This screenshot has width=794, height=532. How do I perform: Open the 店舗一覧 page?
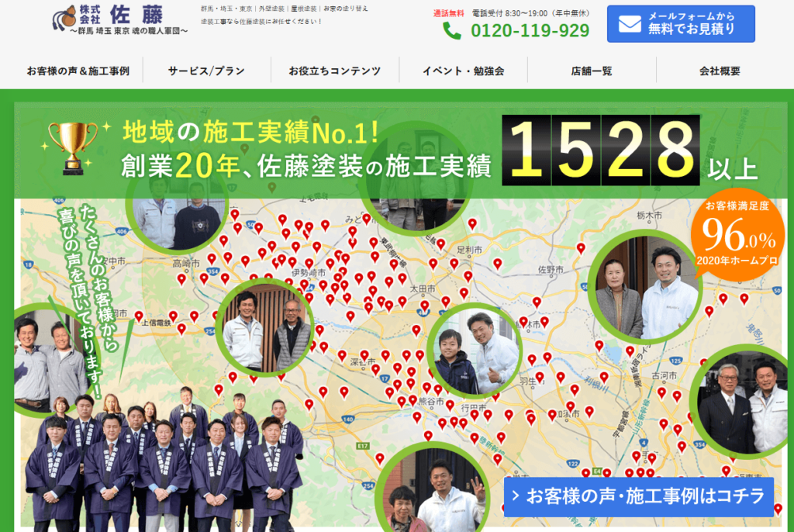[592, 71]
